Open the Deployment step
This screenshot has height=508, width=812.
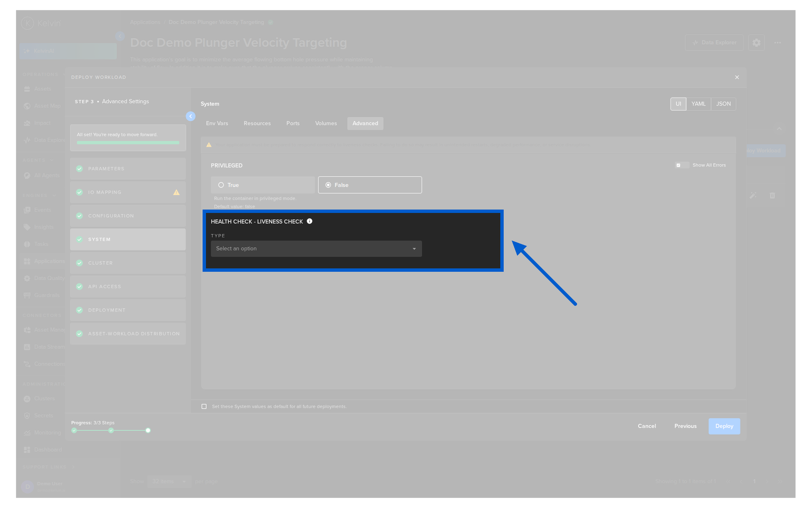click(x=128, y=310)
